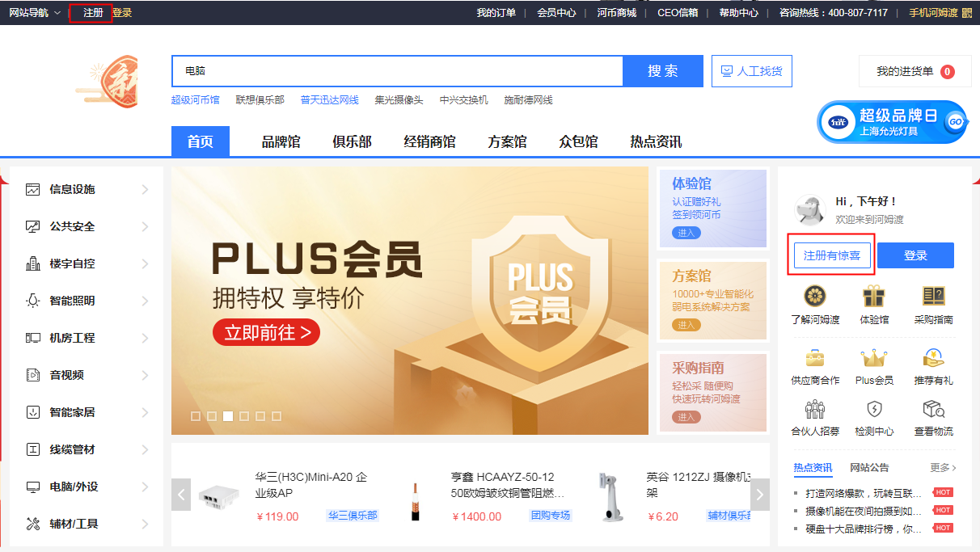Click the 立即前往 banner button

[x=266, y=331]
